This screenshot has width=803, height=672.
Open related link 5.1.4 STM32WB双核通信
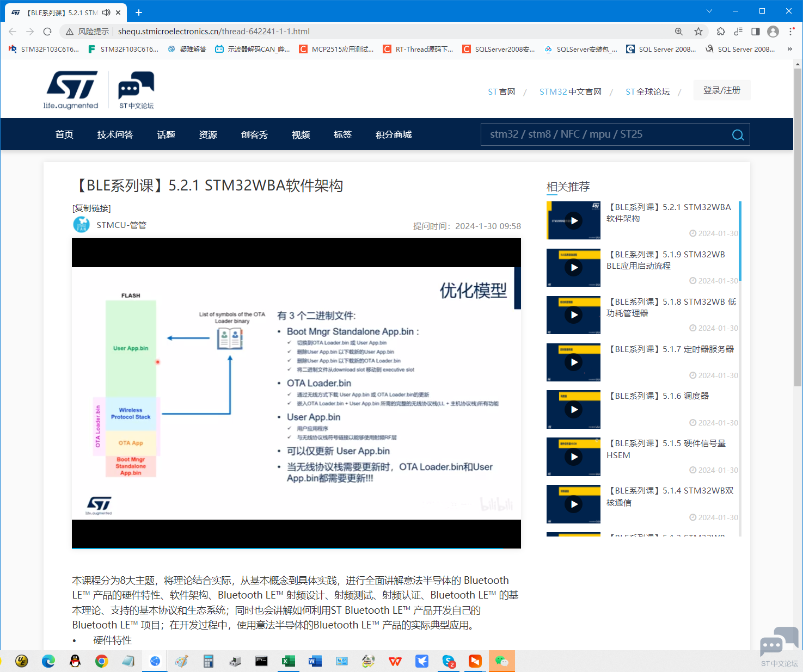click(x=670, y=497)
